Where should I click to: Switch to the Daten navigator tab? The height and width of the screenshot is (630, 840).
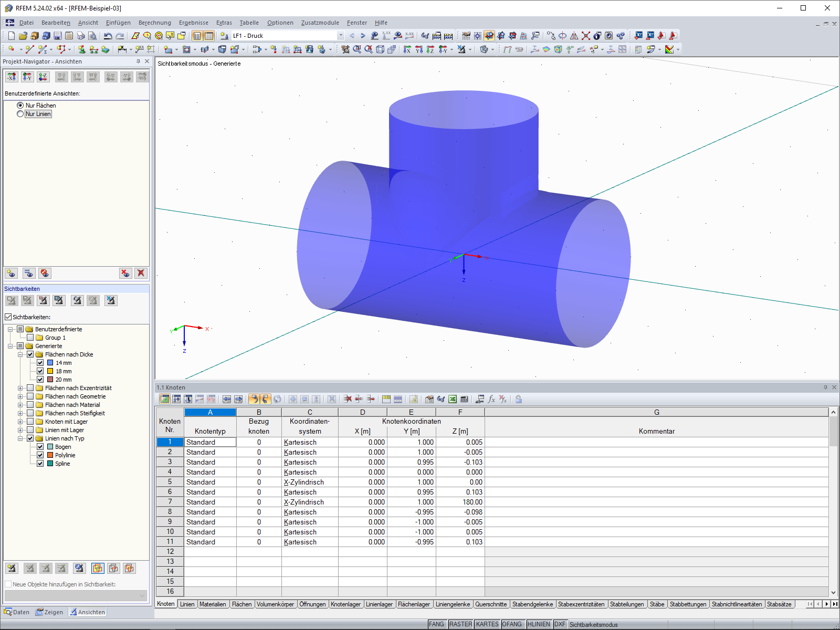click(17, 612)
